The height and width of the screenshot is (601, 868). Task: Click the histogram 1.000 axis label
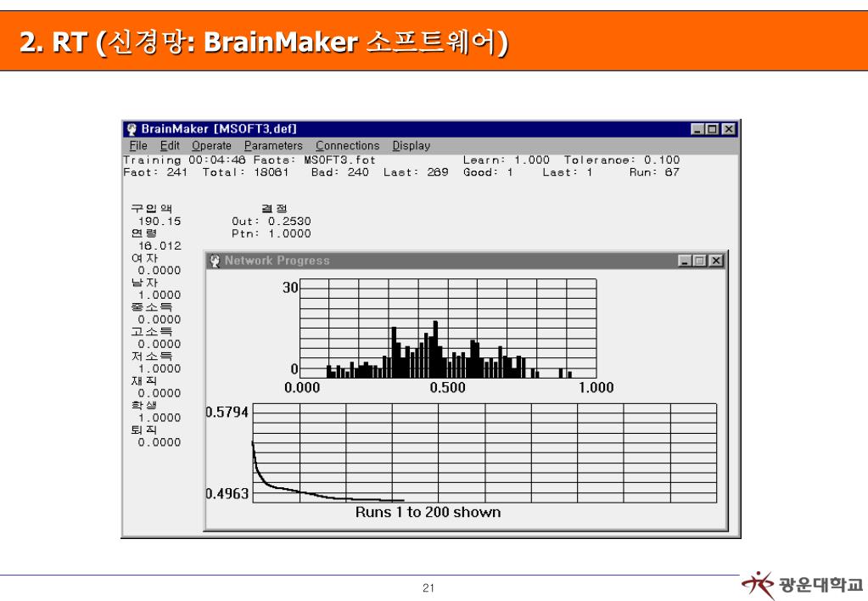(596, 387)
